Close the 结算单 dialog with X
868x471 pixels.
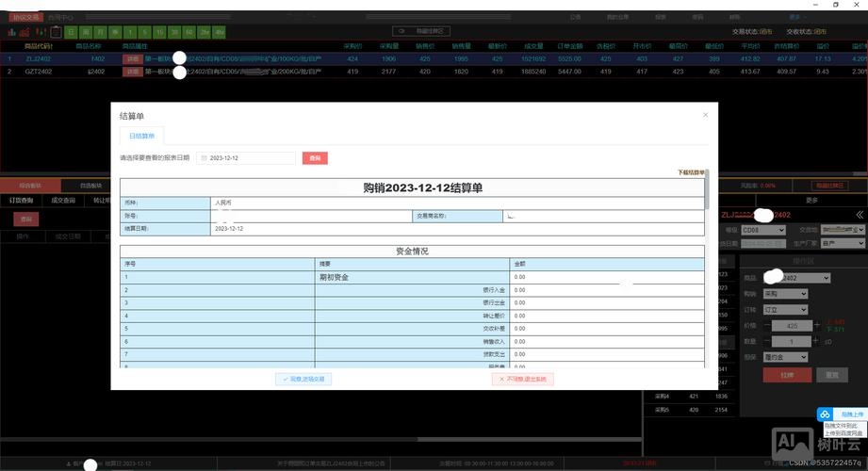(x=705, y=115)
